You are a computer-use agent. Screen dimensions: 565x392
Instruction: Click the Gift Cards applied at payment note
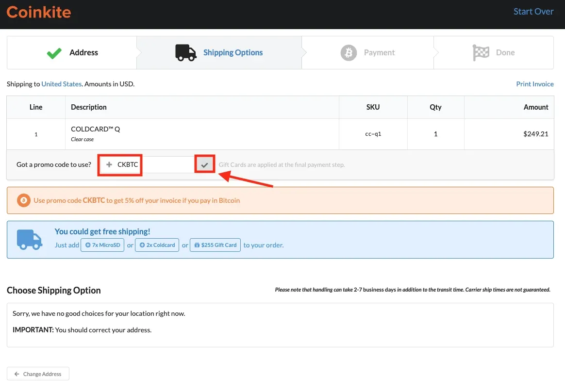[282, 164]
